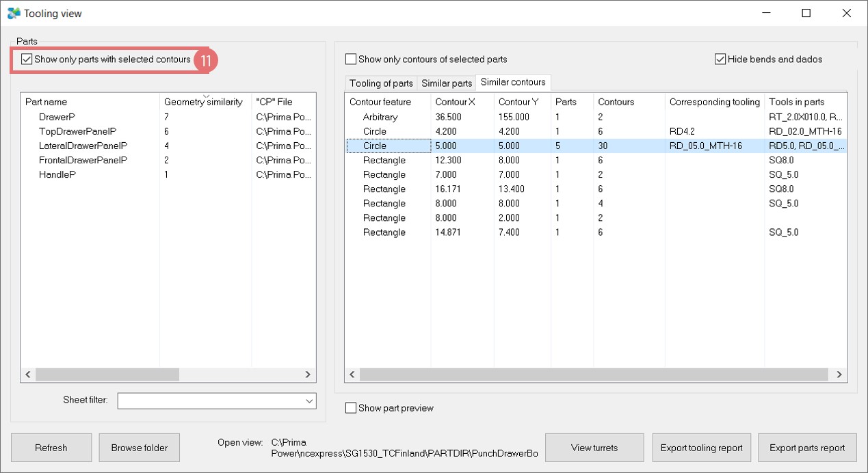The height and width of the screenshot is (473, 868).
Task: Sort by Geometry similarity column header
Action: (x=203, y=102)
